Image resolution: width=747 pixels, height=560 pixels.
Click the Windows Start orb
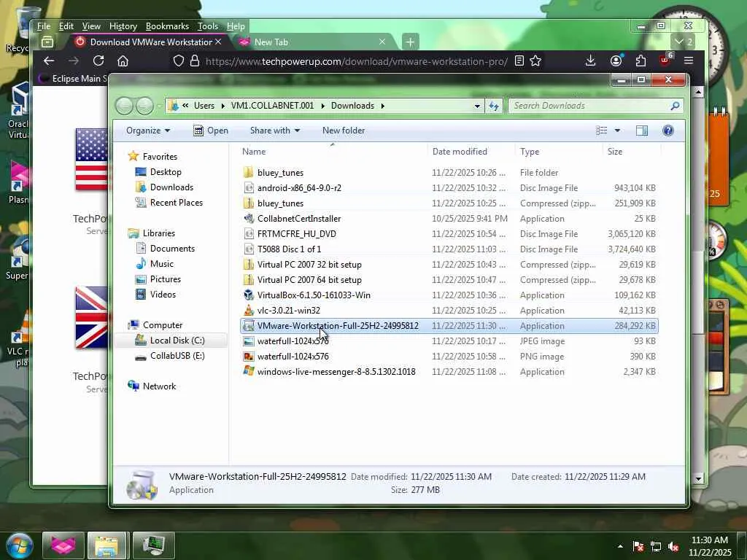(20, 545)
